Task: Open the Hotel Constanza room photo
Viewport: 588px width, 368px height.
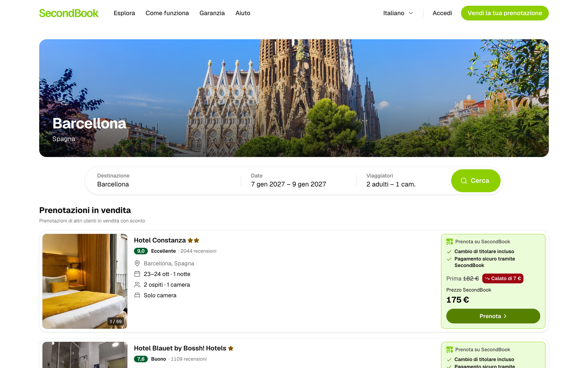Action: [85, 281]
